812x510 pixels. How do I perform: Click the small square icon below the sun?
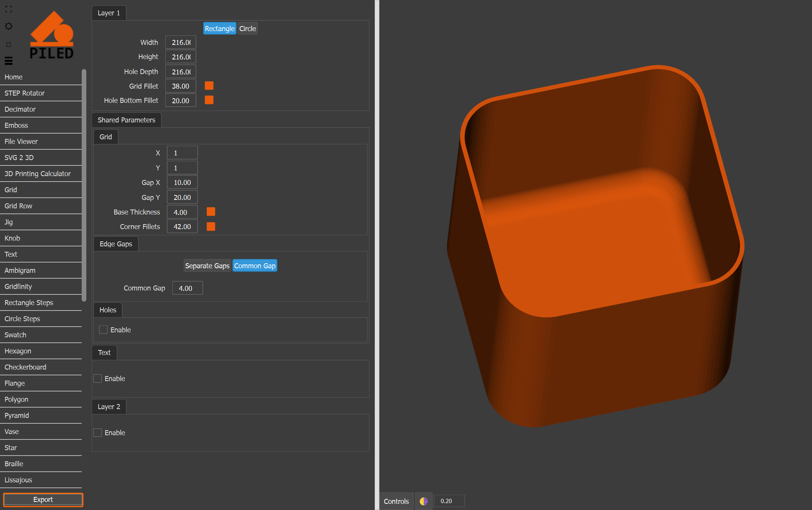pyautogui.click(x=8, y=45)
